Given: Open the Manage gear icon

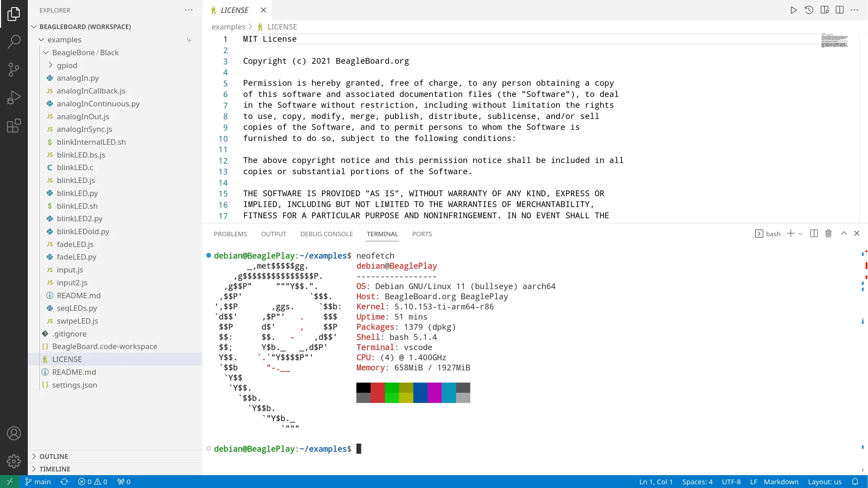Looking at the screenshot, I should [14, 461].
